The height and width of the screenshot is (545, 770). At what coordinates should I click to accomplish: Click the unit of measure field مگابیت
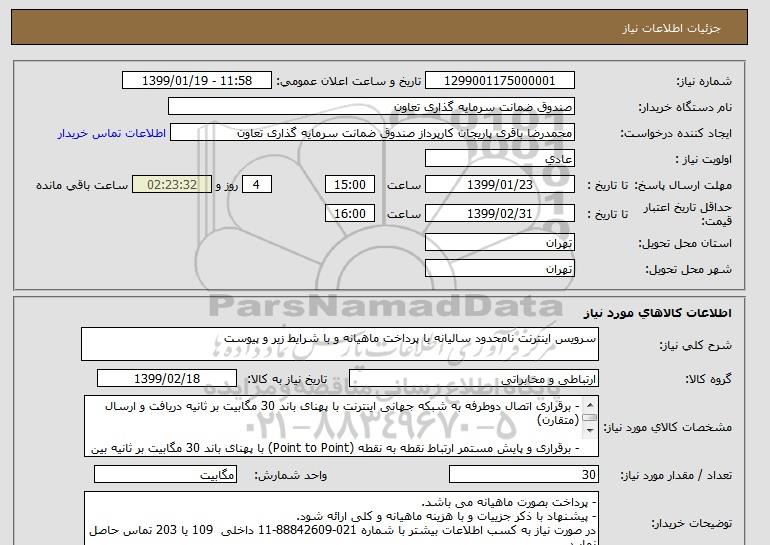165,475
